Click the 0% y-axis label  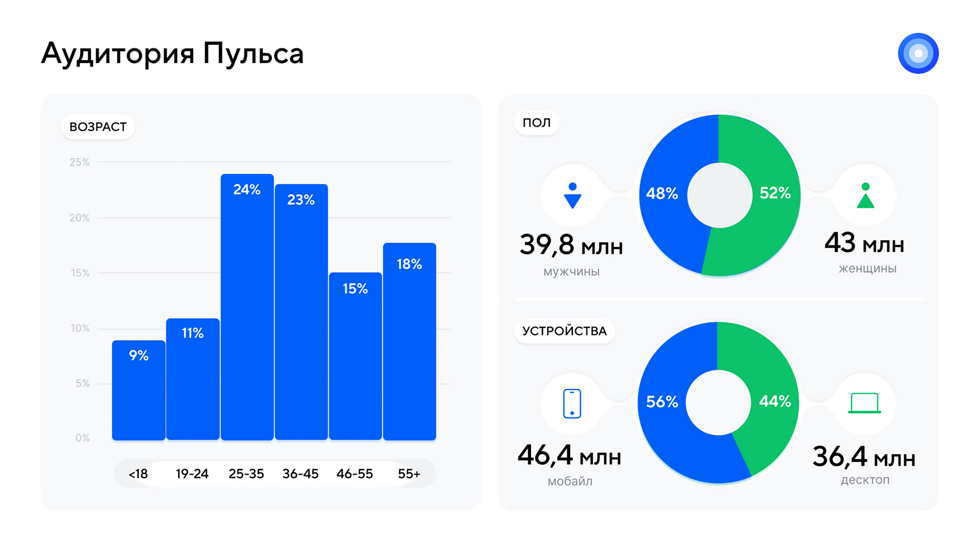click(x=82, y=438)
